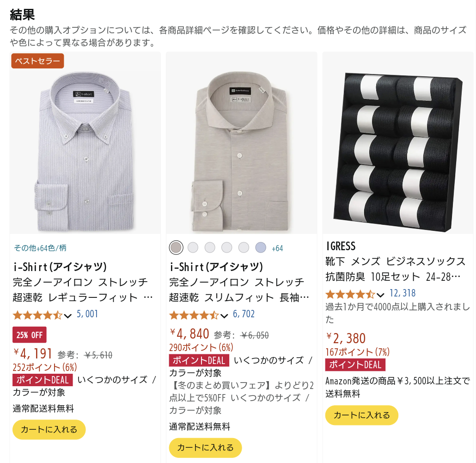Show the +64 additional colors link
476x463 pixels.
click(277, 248)
